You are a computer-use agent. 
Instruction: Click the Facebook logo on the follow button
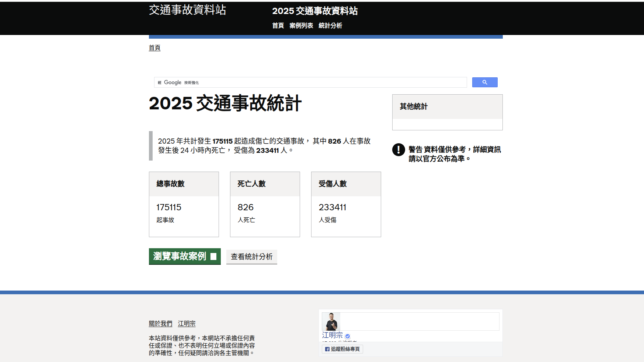point(327,349)
